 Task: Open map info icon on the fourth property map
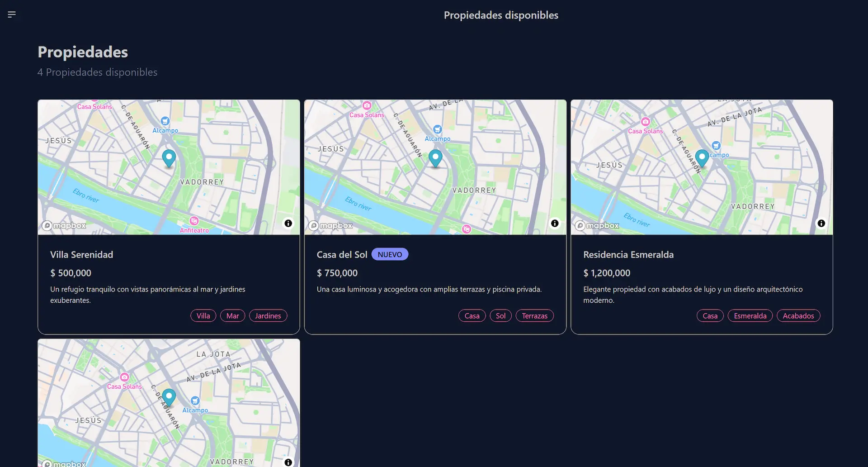288,462
